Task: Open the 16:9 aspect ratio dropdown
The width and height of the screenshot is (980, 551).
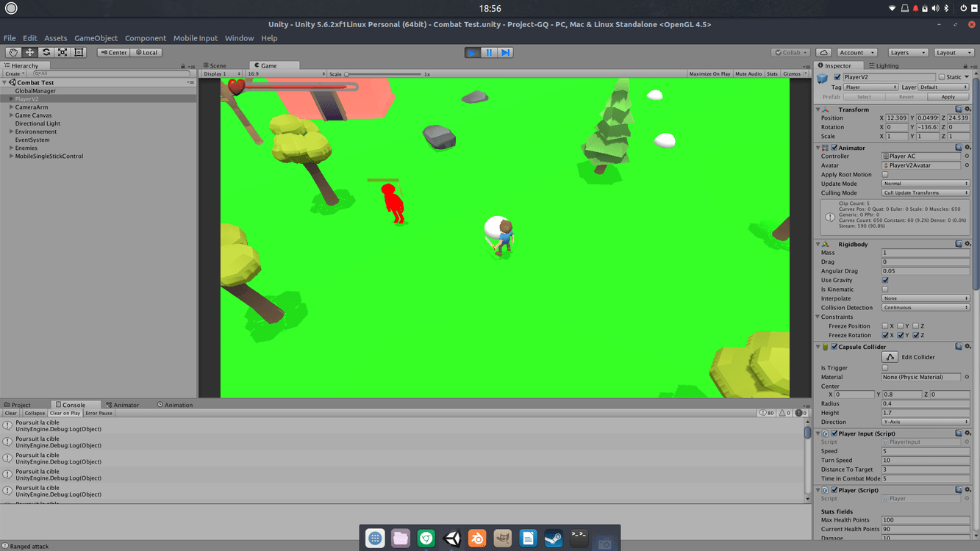Action: (x=285, y=74)
